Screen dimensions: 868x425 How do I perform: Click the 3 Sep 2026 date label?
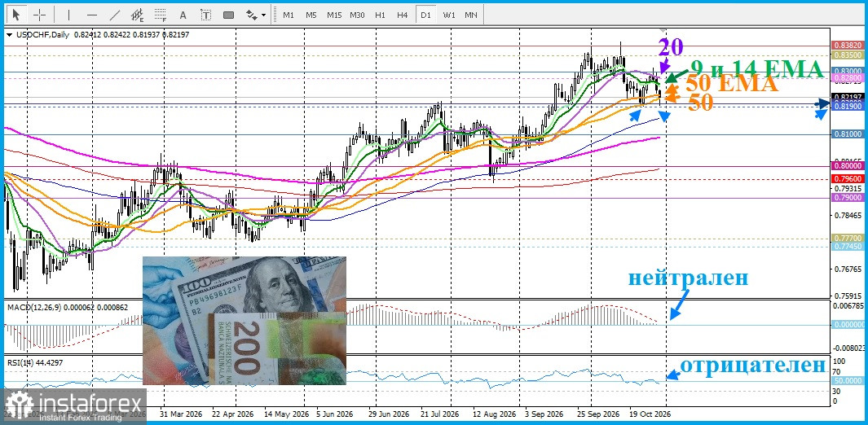543,414
